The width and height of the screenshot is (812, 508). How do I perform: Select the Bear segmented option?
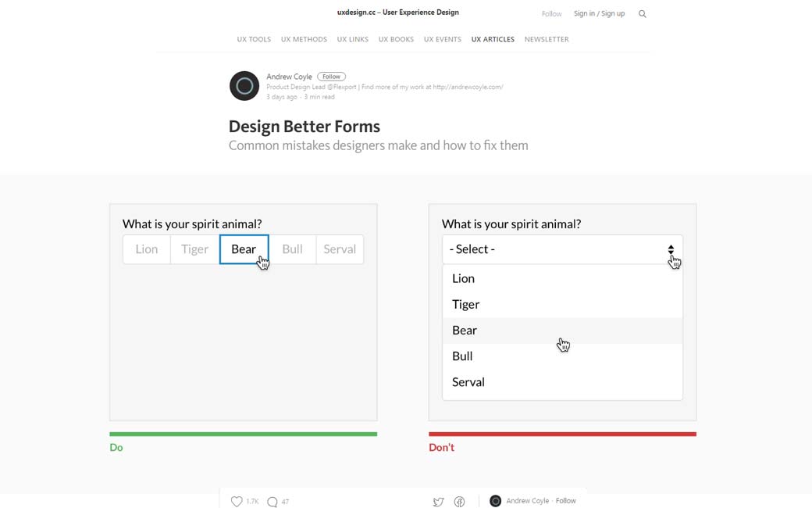point(244,249)
